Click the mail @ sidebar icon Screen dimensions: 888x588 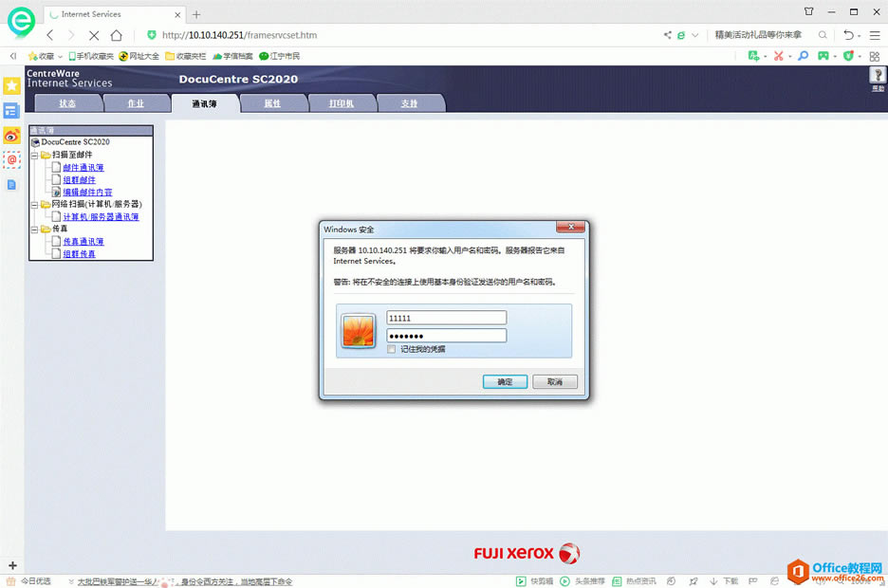(x=11, y=159)
